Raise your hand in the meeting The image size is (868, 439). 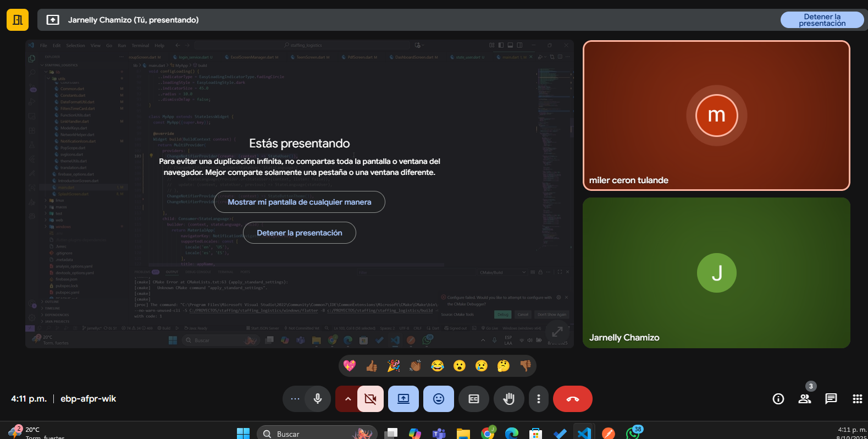click(509, 399)
